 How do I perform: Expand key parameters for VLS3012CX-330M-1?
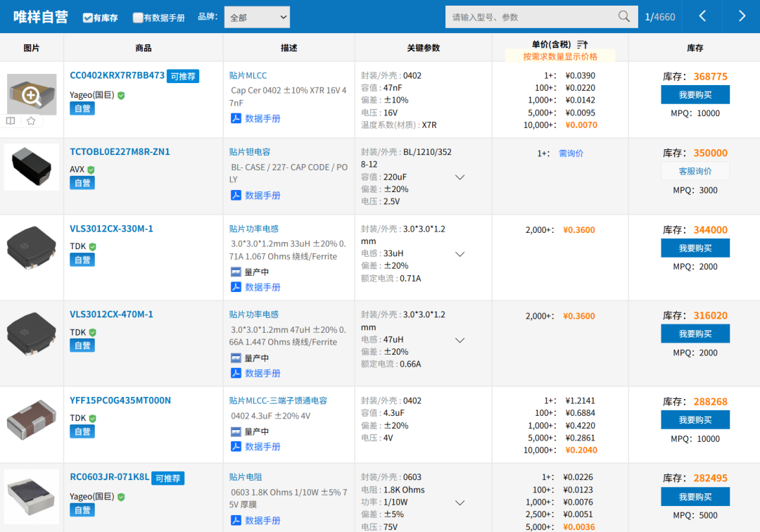pyautogui.click(x=460, y=254)
